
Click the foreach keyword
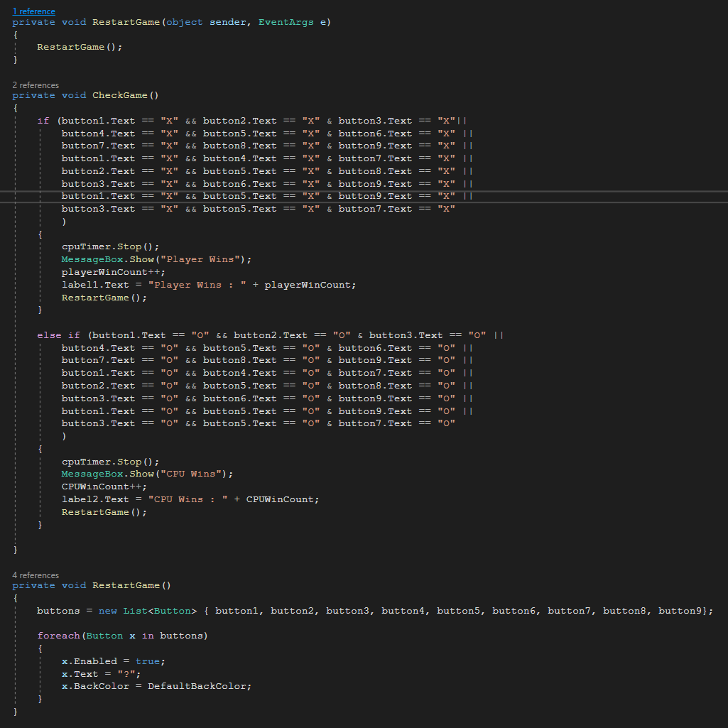pyautogui.click(x=58, y=636)
